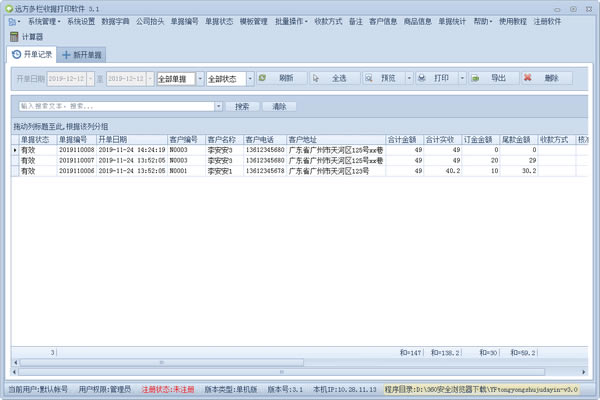Image resolution: width=600 pixels, height=400 pixels.
Task: Click the 和=147 total summary cell
Action: (410, 353)
